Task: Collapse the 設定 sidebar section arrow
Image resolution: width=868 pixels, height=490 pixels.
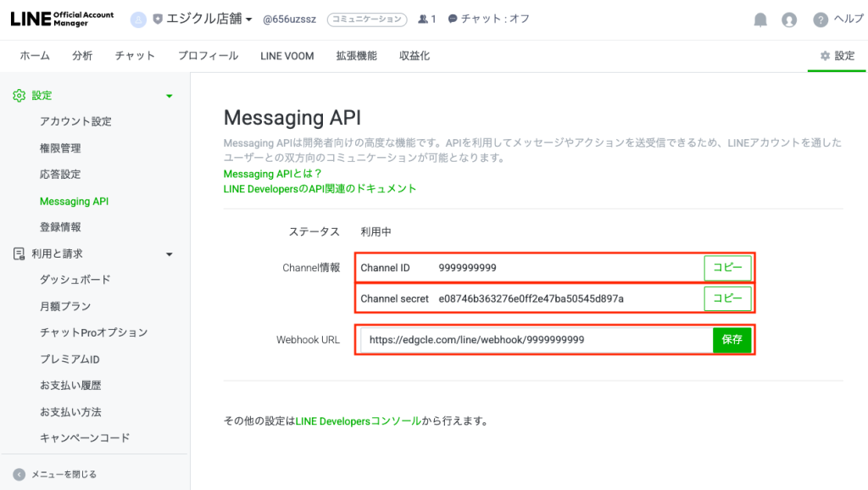Action: tap(170, 96)
